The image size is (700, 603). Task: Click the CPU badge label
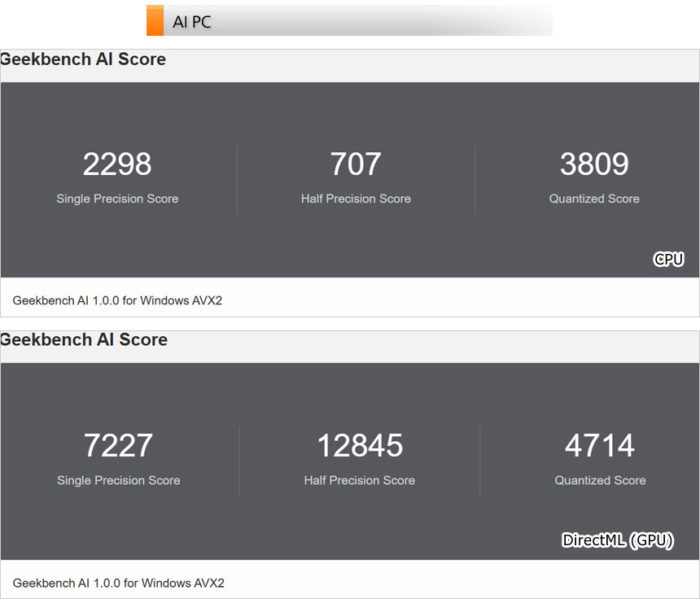668,260
